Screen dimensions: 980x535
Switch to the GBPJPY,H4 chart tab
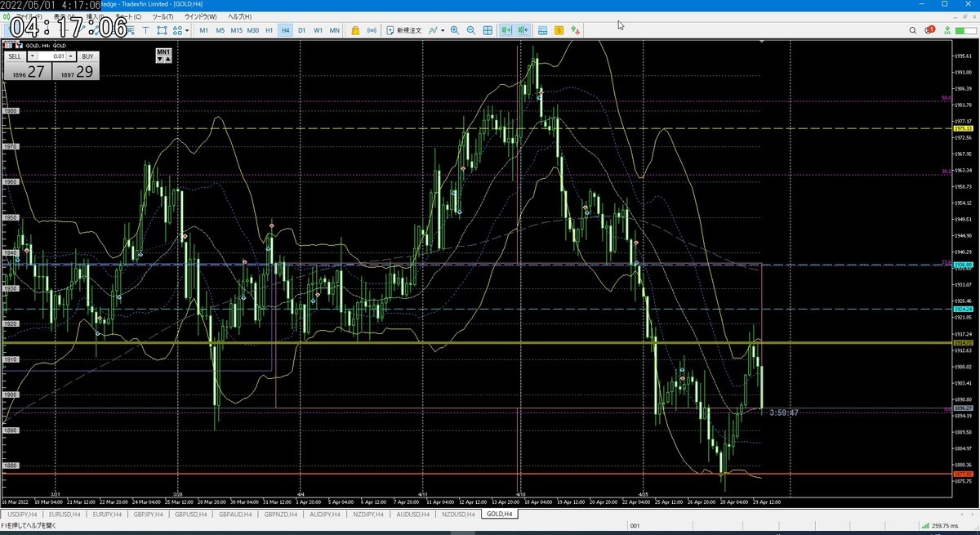click(x=150, y=514)
